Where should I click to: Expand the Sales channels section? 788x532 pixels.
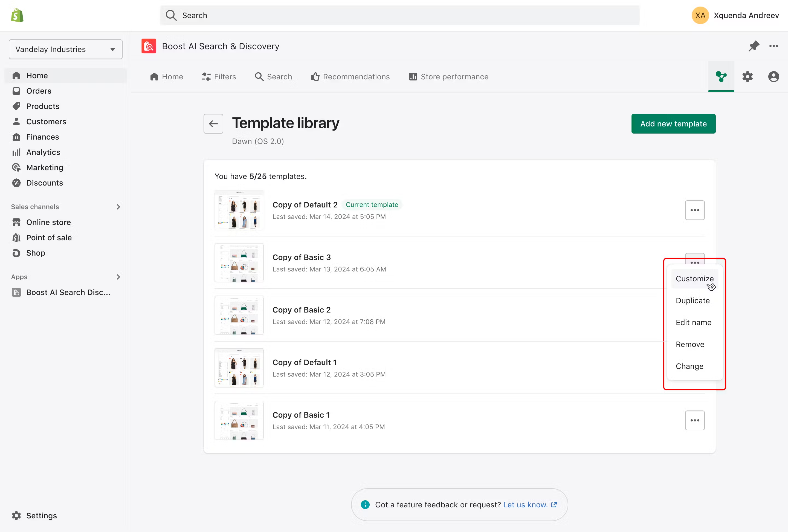pos(118,207)
